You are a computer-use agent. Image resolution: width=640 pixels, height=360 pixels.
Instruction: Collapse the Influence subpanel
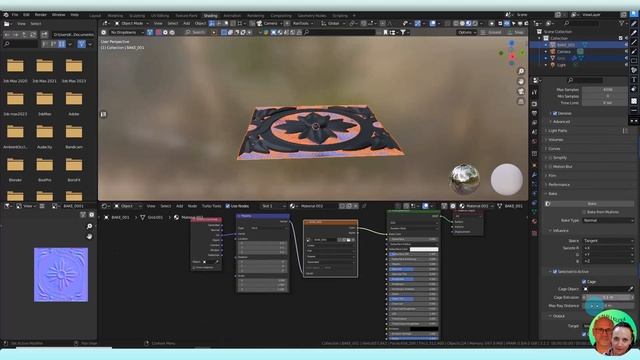[560, 231]
